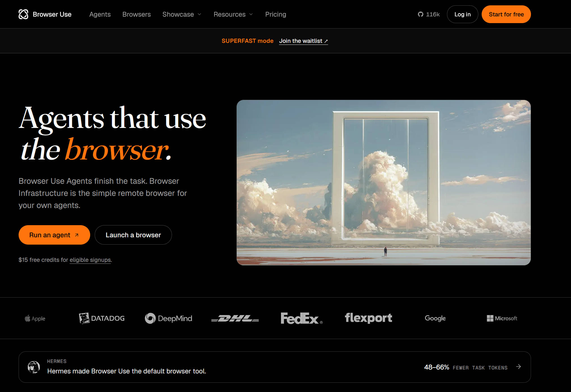Expand the Resources dropdown menu
Viewport: 571px width, 392px height.
coord(233,14)
